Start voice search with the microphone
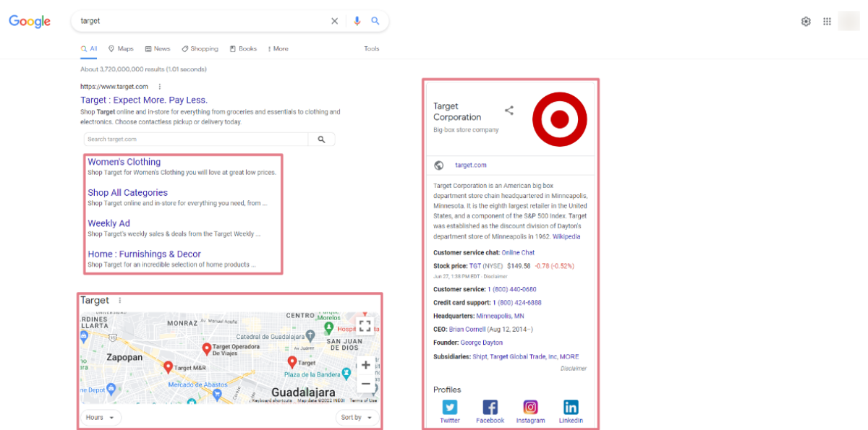The width and height of the screenshot is (868, 430). point(357,21)
